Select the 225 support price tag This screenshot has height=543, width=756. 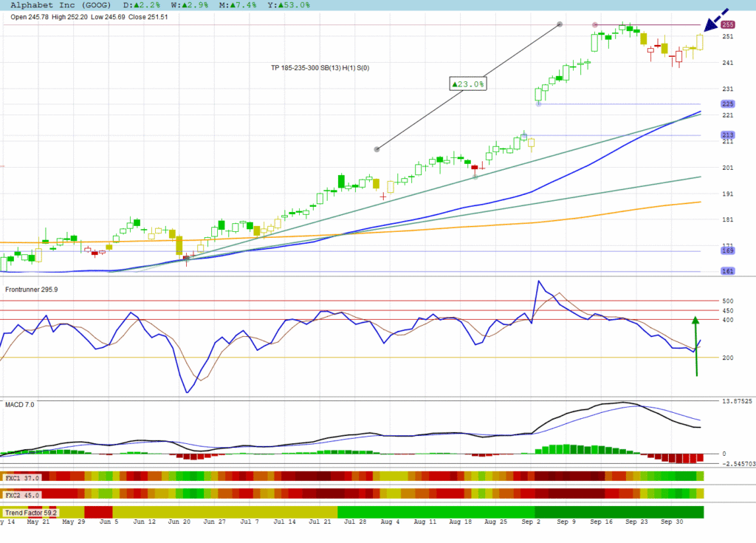[x=726, y=104]
